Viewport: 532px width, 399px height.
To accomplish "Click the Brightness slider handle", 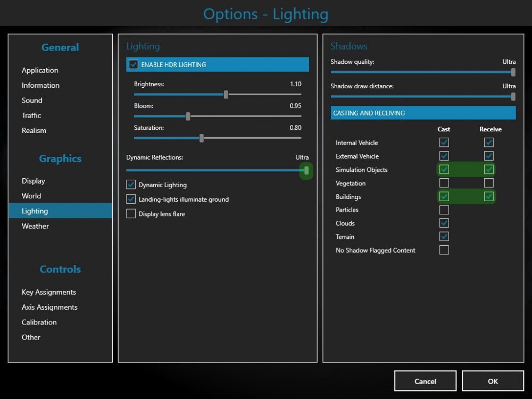I will point(226,95).
